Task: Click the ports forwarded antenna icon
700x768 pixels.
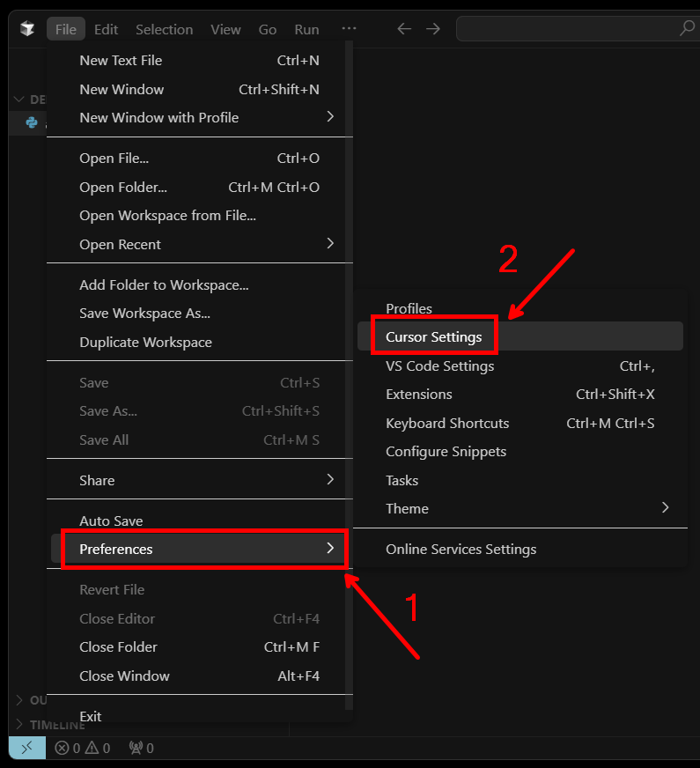Action: pyautogui.click(x=136, y=748)
